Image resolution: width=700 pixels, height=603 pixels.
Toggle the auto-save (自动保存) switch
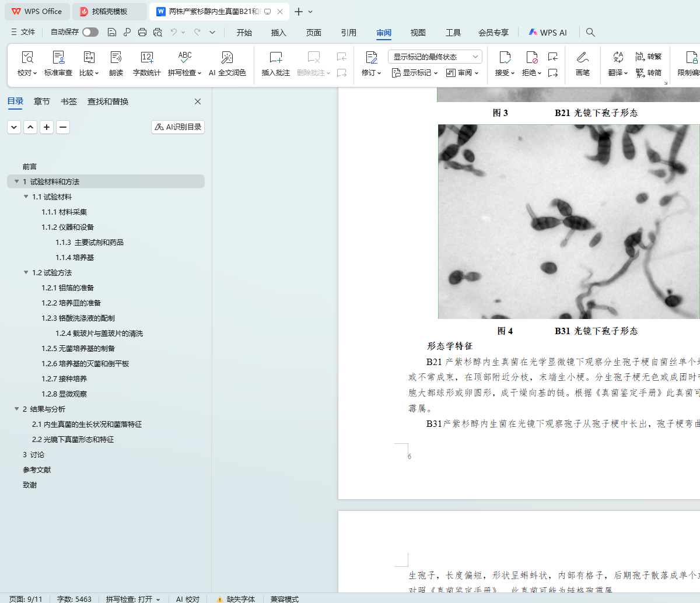click(90, 32)
